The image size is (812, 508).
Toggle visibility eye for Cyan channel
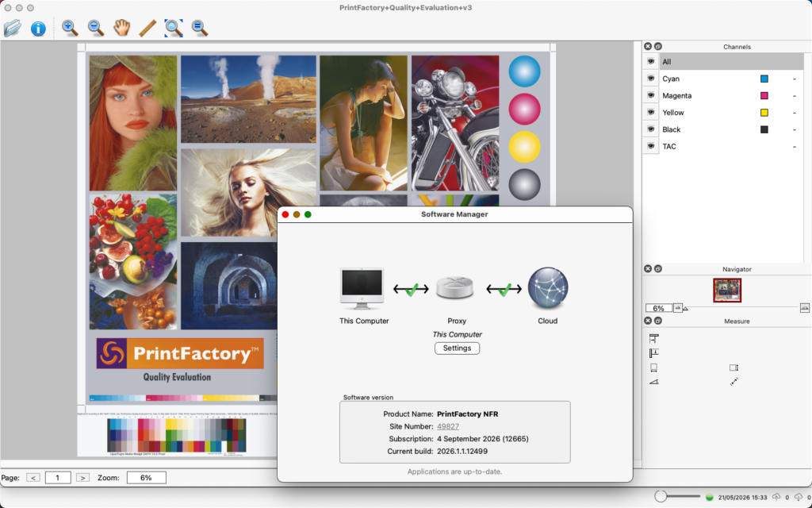click(651, 79)
